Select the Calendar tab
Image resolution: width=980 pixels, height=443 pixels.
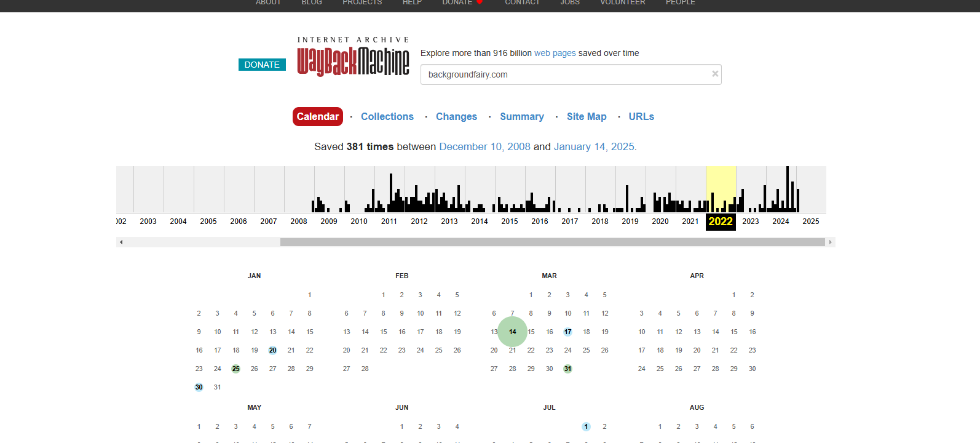click(x=318, y=116)
